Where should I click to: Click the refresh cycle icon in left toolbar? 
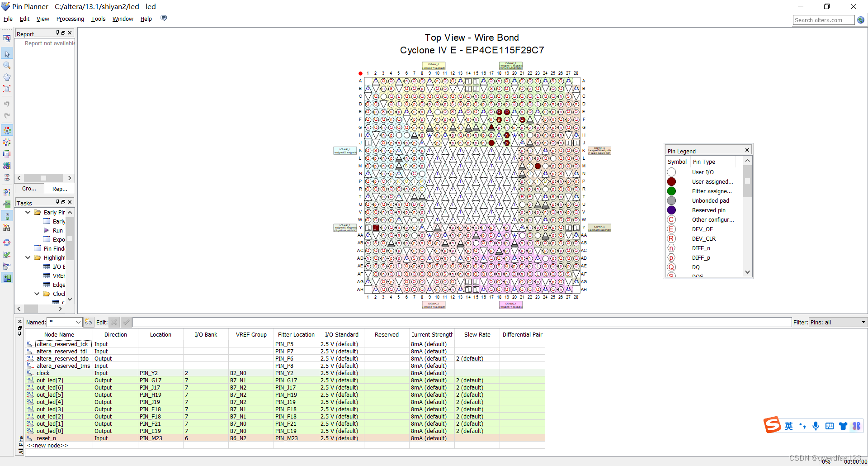pyautogui.click(x=7, y=243)
